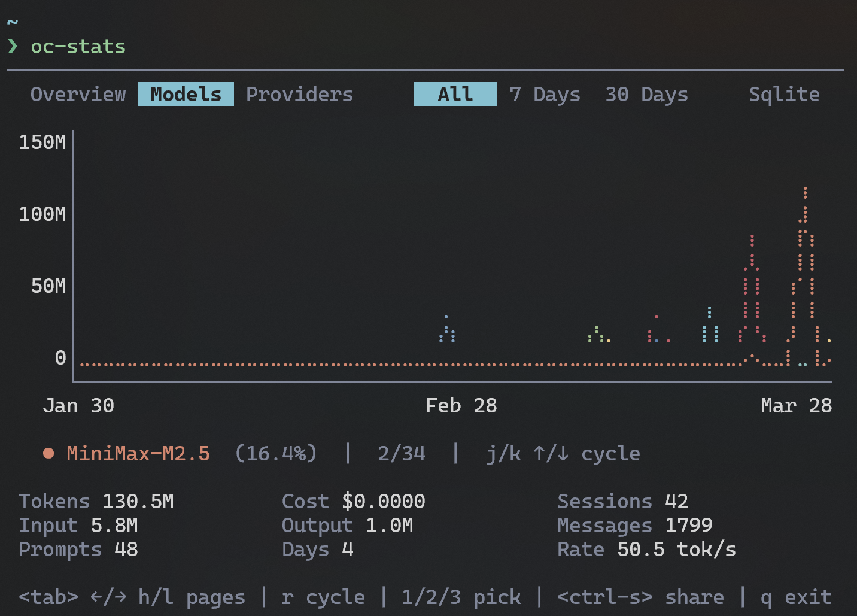Select the highlighted Models tab
This screenshot has width=857, height=616.
coord(186,95)
